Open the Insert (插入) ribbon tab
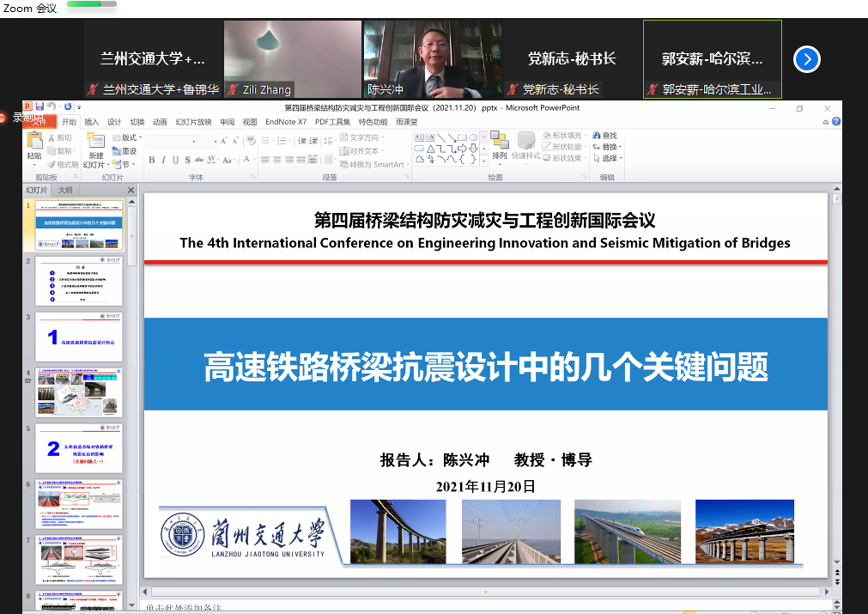 click(x=91, y=122)
